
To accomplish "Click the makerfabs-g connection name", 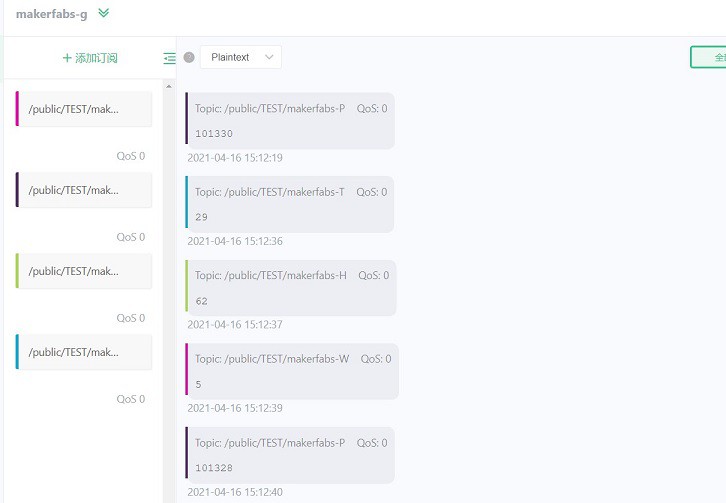I will click(x=51, y=14).
